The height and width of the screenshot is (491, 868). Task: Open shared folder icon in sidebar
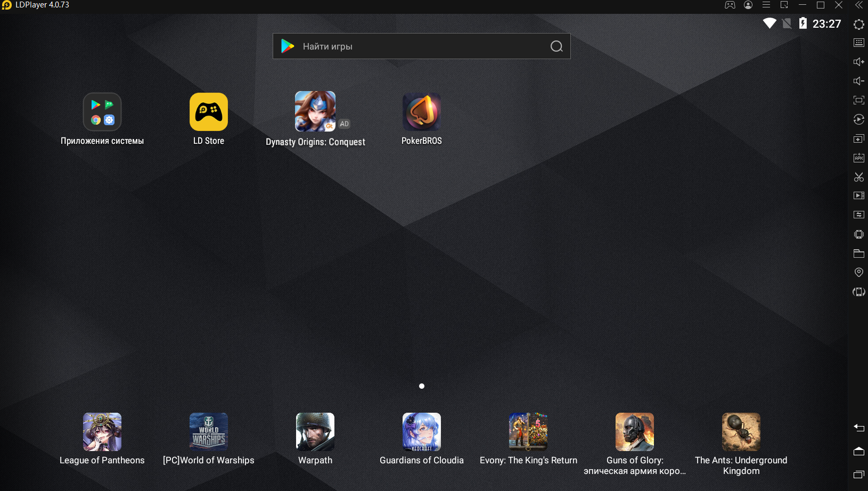[x=859, y=253]
